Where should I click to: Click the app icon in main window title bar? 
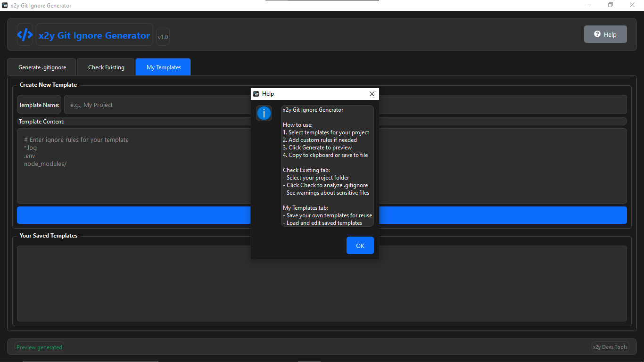[5, 5]
